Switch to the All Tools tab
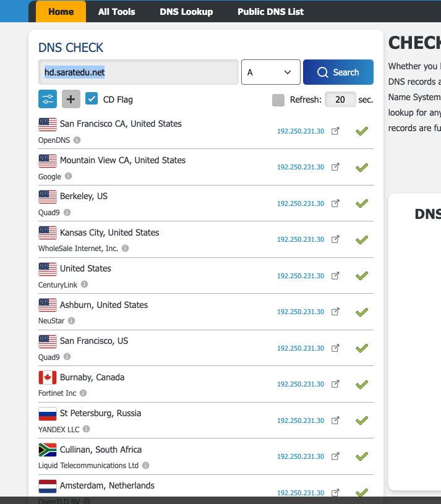This screenshot has width=441, height=504. [116, 11]
